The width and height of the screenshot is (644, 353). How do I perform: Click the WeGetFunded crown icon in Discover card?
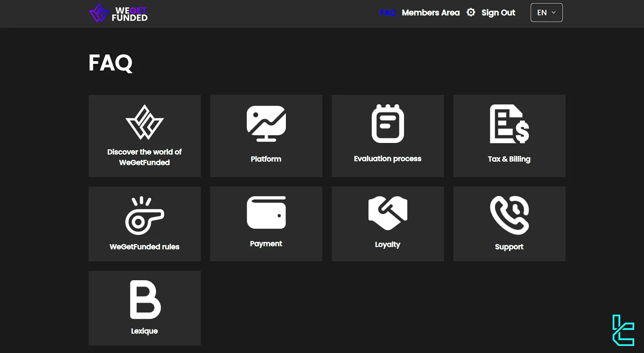(145, 122)
